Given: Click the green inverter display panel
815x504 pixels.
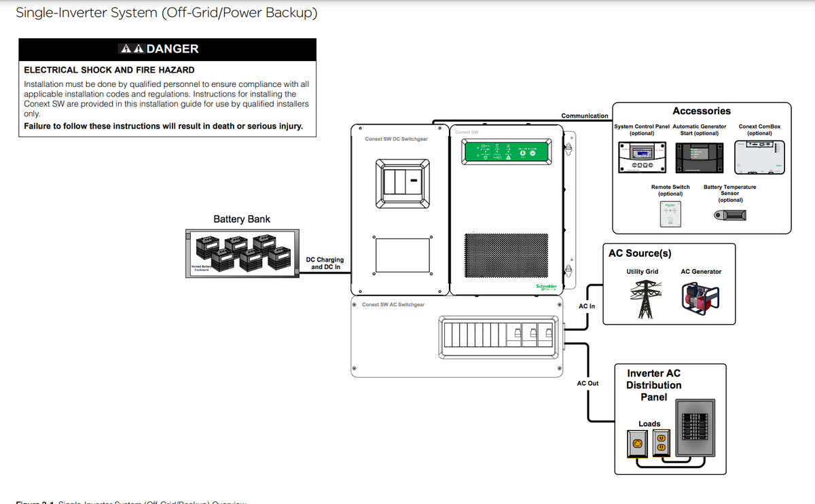Looking at the screenshot, I should tap(505, 151).
